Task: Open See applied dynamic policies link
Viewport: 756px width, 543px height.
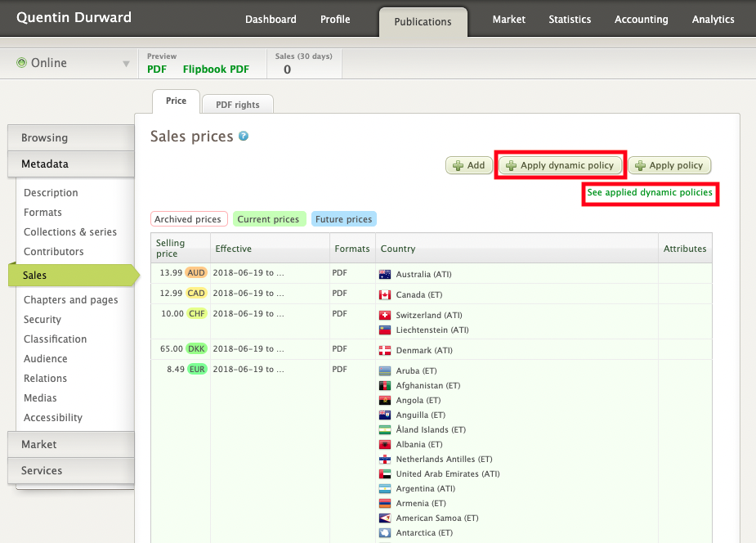Action: pyautogui.click(x=649, y=192)
